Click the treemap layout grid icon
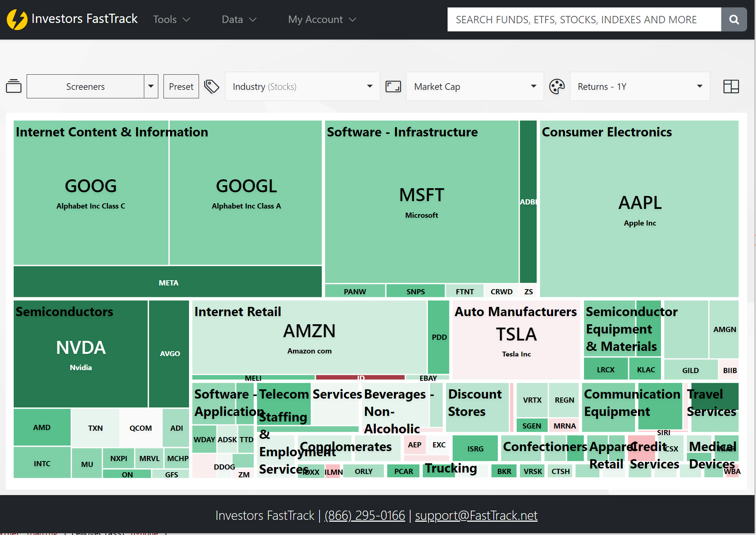This screenshot has height=535, width=756. [x=731, y=87]
